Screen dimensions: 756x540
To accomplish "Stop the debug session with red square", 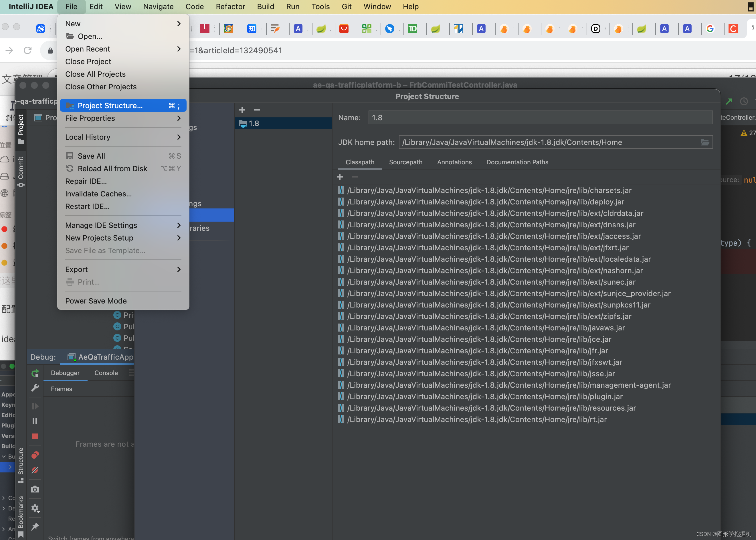I will pyautogui.click(x=35, y=436).
